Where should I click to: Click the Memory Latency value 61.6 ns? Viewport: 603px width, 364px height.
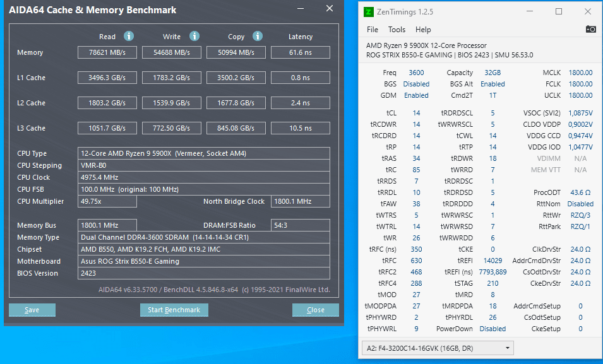[x=301, y=52]
